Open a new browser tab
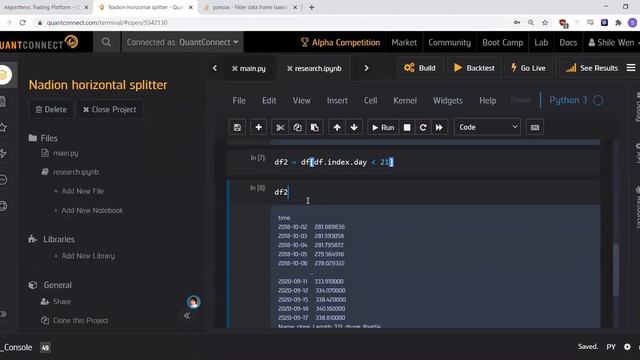 pos(311,7)
